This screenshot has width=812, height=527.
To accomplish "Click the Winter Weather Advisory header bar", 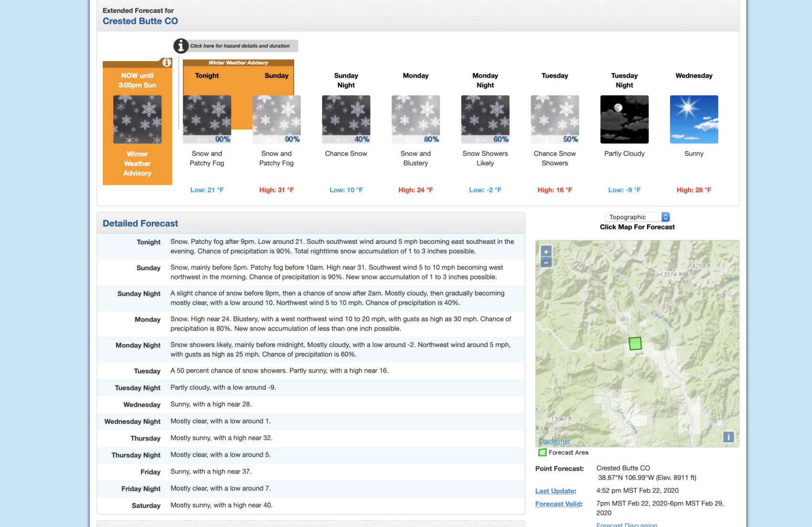I will 238,63.
